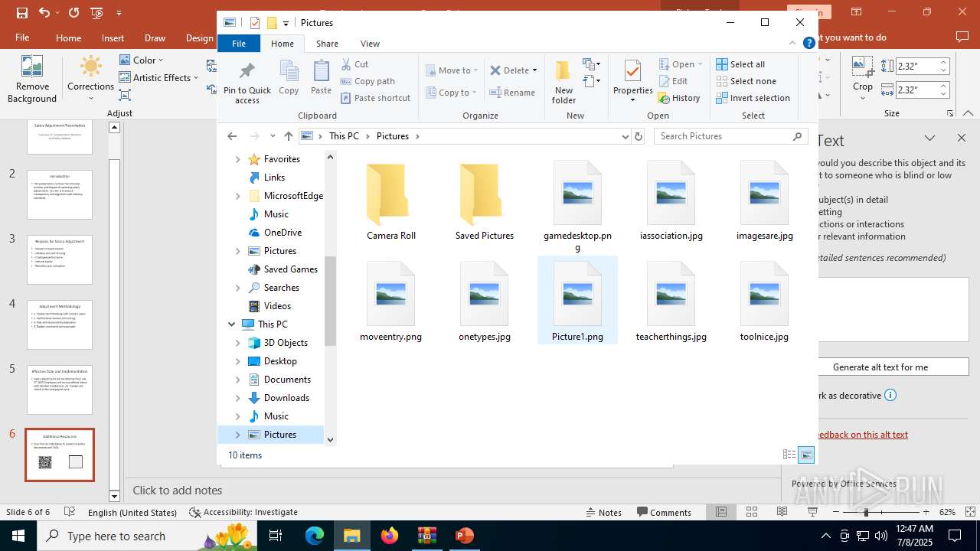Click Edit in the Open group
The height and width of the screenshot is (551, 980).
click(673, 81)
